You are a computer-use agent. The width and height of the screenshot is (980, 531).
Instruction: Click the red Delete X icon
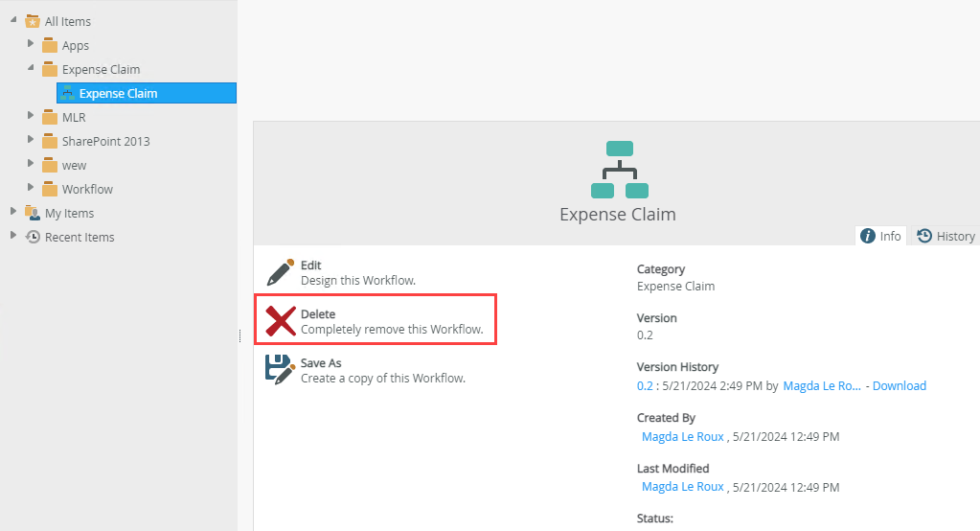coord(281,321)
